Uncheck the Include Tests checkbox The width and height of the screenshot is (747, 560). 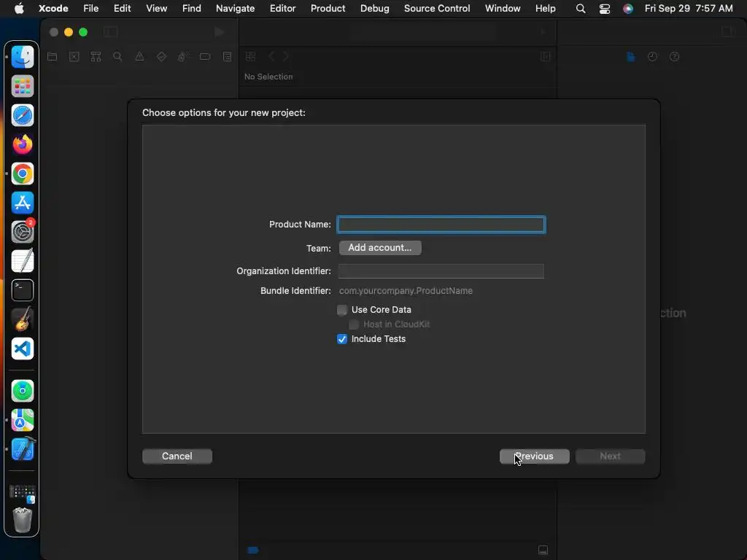(x=342, y=339)
